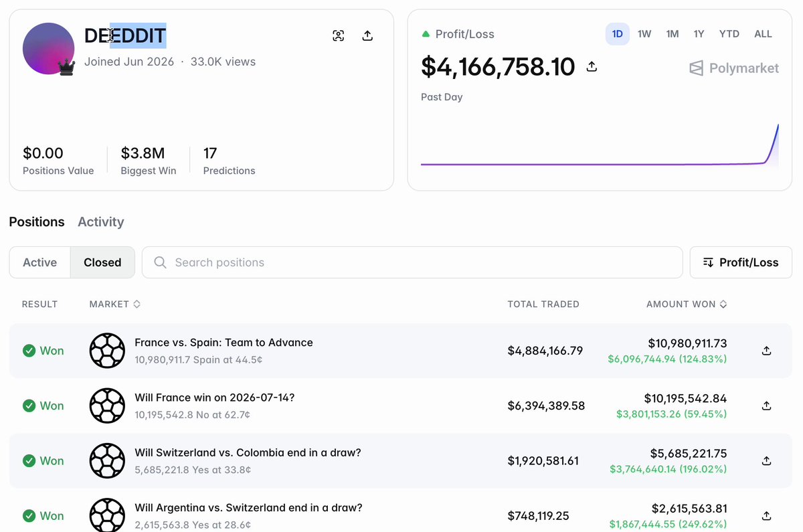Click the Polymarket logo
Viewport: 803px width, 532px height.
734,68
